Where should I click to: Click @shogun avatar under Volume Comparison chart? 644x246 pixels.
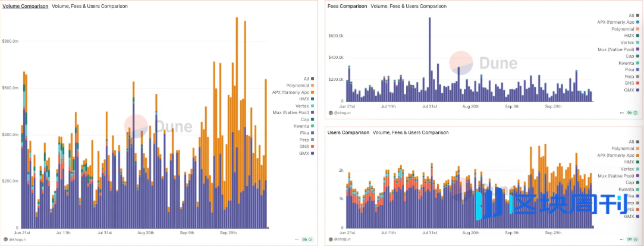7,239
